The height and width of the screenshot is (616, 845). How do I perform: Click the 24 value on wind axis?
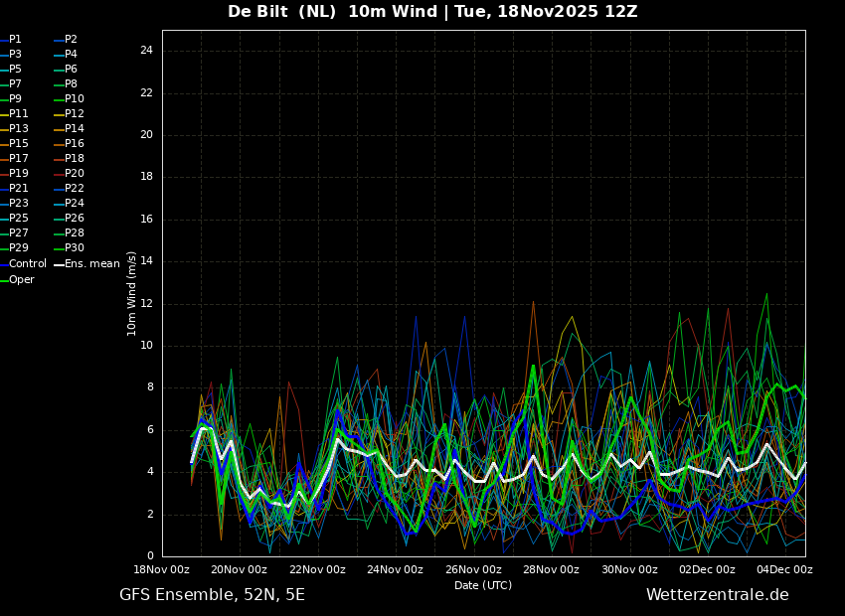coord(146,51)
